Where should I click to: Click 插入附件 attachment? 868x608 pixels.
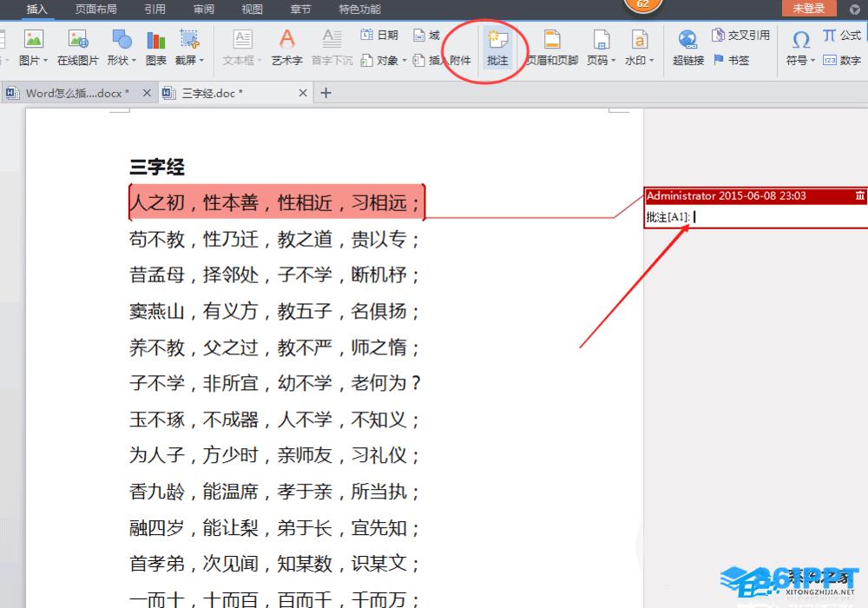(443, 60)
